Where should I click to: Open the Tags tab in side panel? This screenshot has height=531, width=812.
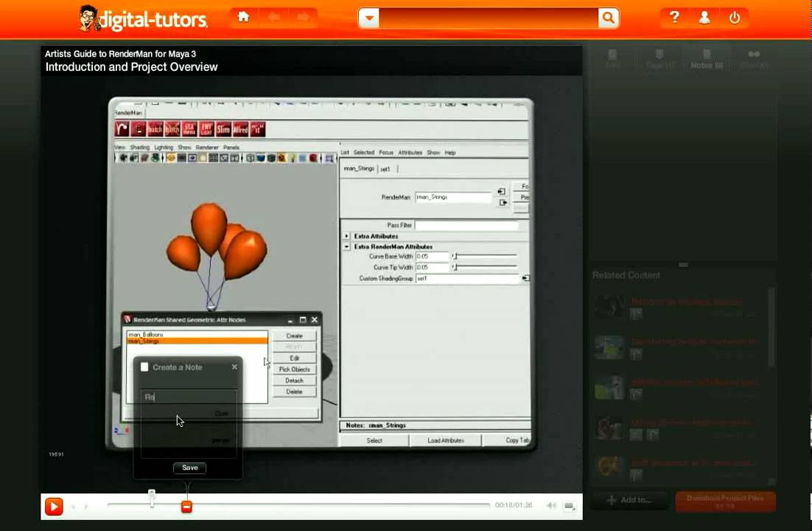[659, 59]
